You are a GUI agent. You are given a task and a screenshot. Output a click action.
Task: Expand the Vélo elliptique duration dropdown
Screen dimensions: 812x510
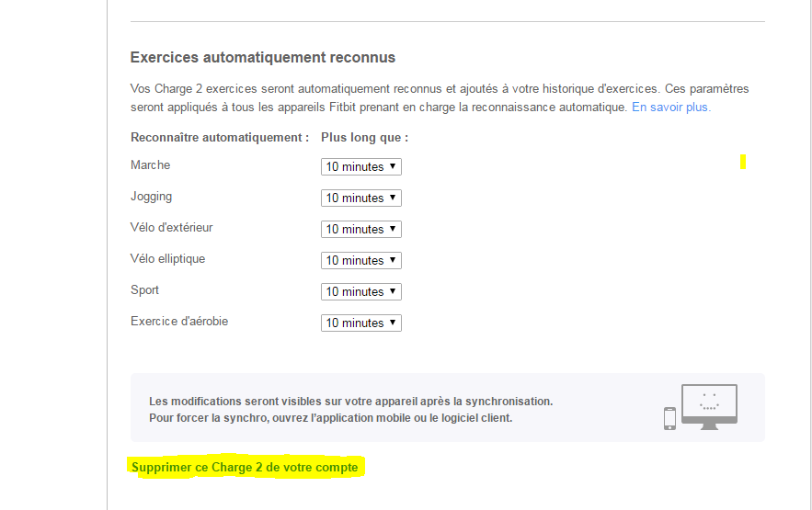click(x=361, y=261)
